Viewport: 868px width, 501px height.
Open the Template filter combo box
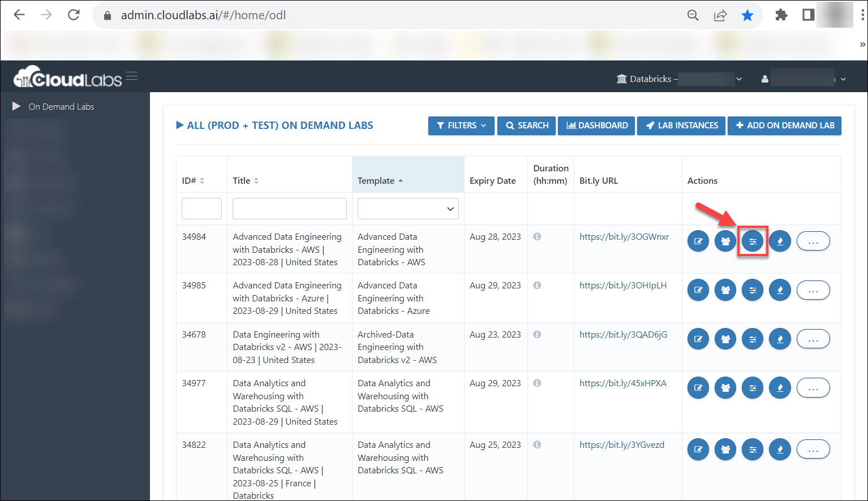(408, 209)
